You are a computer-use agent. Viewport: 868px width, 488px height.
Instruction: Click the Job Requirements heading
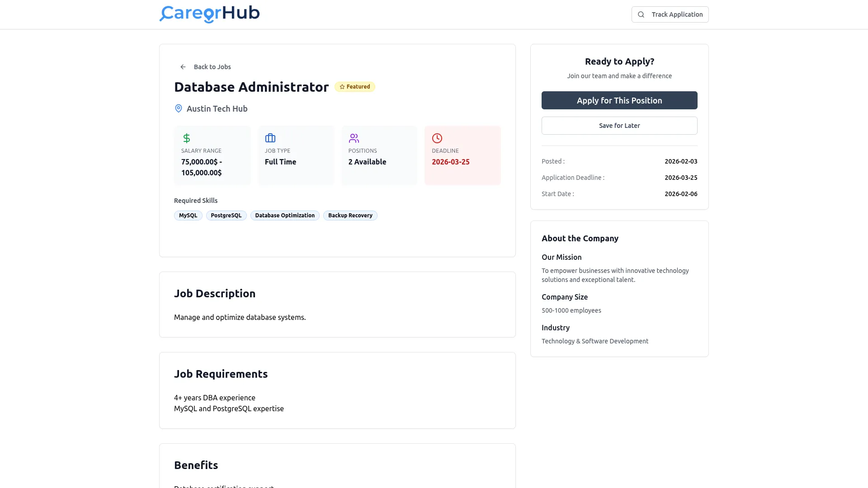[221, 374]
